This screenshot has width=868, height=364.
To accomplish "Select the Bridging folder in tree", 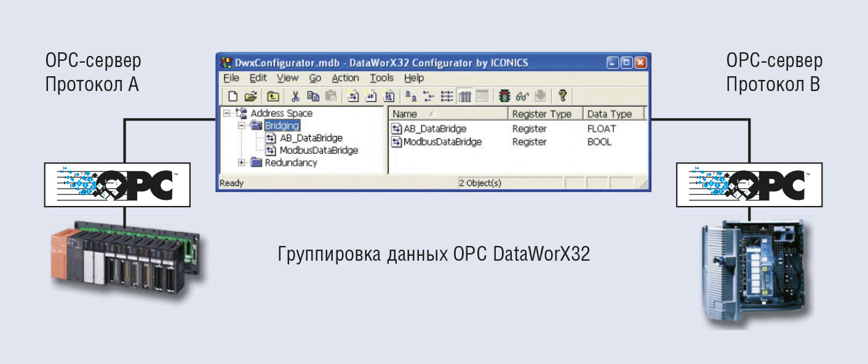I will (x=282, y=125).
